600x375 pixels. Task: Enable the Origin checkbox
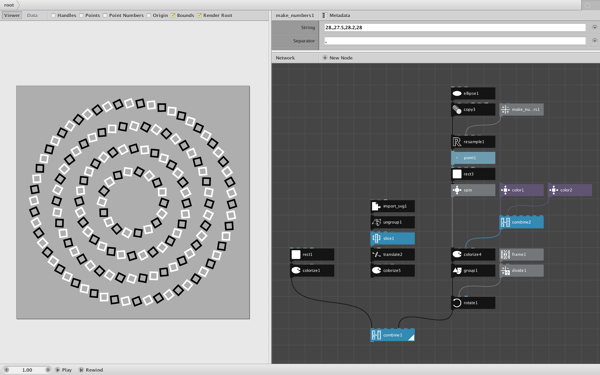149,15
